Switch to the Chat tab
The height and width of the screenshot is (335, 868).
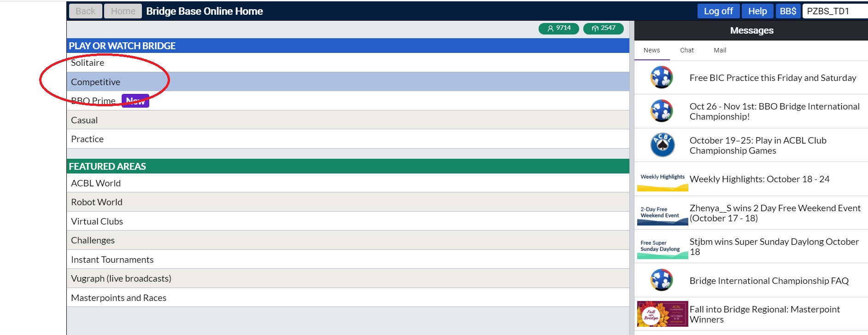coord(686,50)
